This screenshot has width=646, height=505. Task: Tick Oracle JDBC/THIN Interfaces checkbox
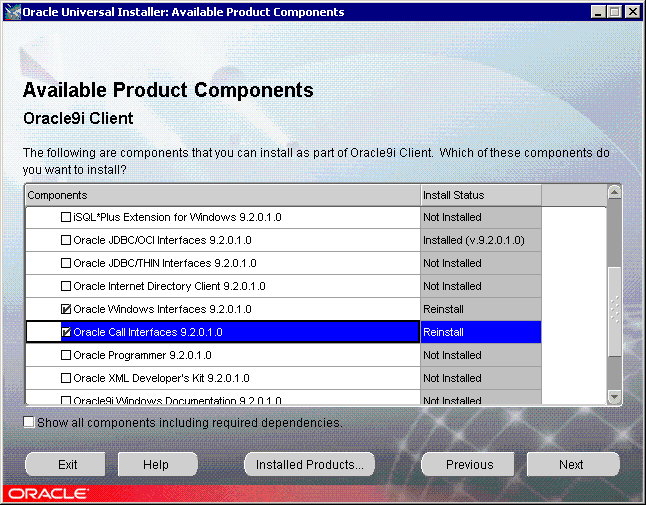click(x=67, y=263)
